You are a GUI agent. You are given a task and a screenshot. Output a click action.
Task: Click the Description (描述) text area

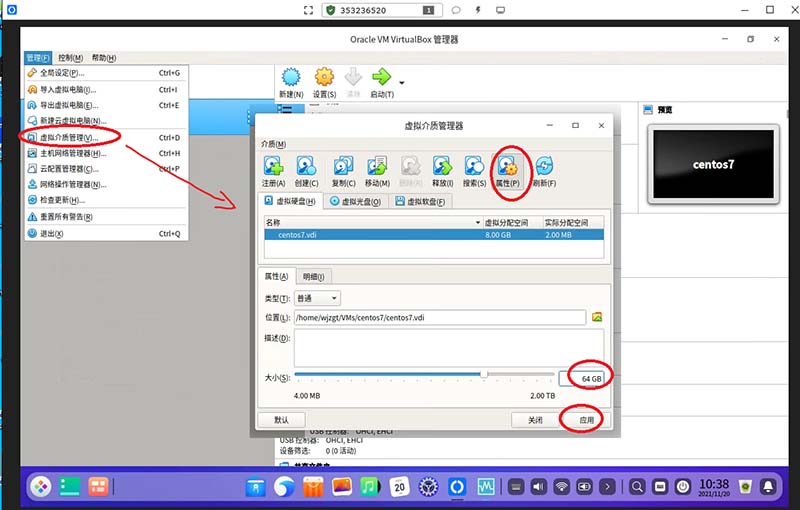point(449,348)
